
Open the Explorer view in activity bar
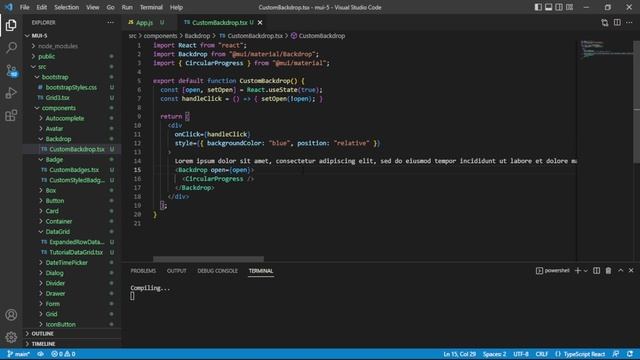coord(11,25)
